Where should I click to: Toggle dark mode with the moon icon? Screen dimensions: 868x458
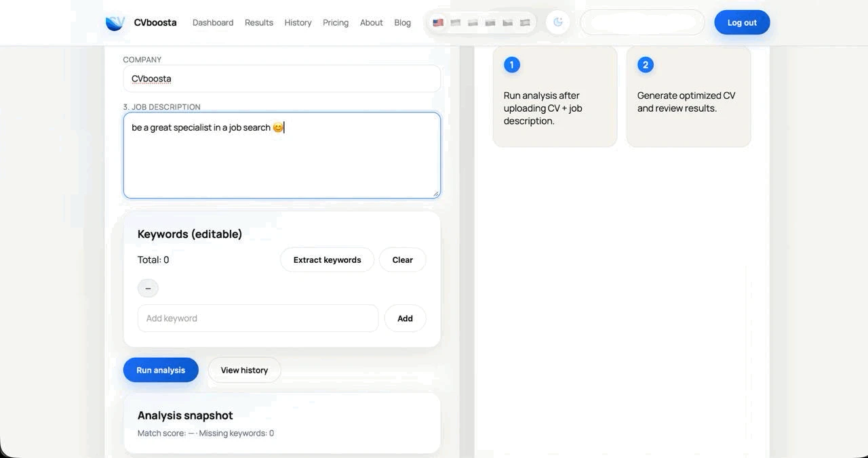pyautogui.click(x=558, y=22)
